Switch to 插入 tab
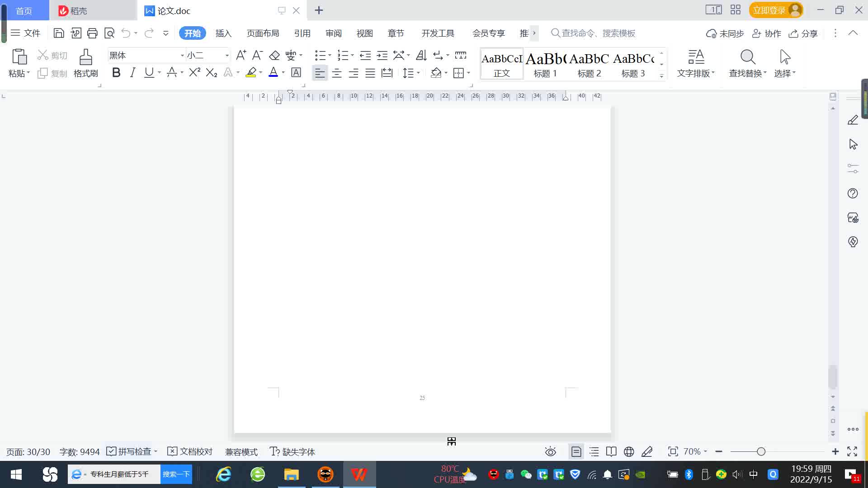 [223, 33]
